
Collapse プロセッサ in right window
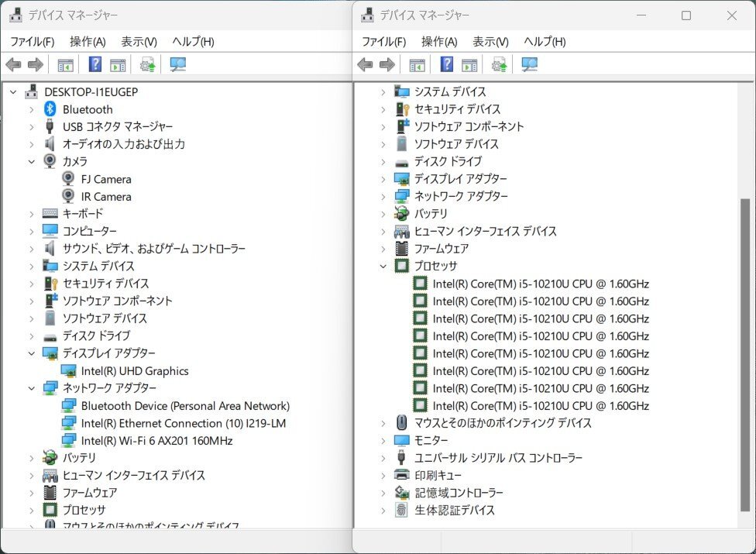[x=383, y=266]
